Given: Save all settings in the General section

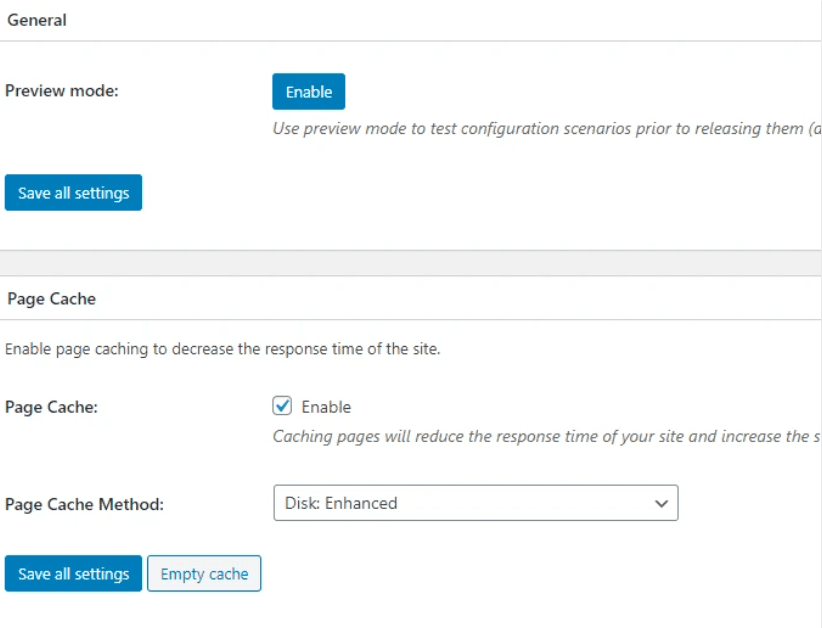Looking at the screenshot, I should tap(73, 193).
